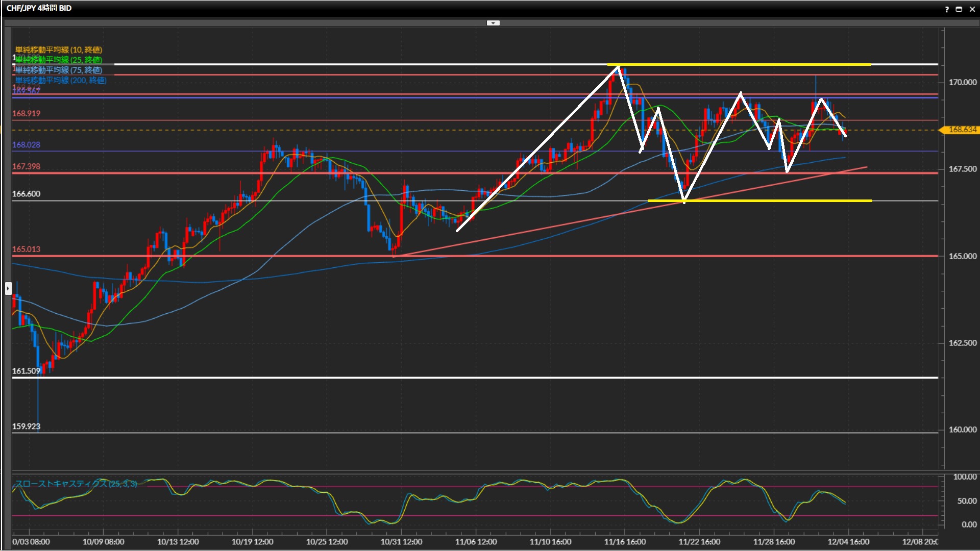Viewport: 980px width, 551px height.
Task: Select the 165.013 red horizontal line label
Action: pyautogui.click(x=26, y=249)
